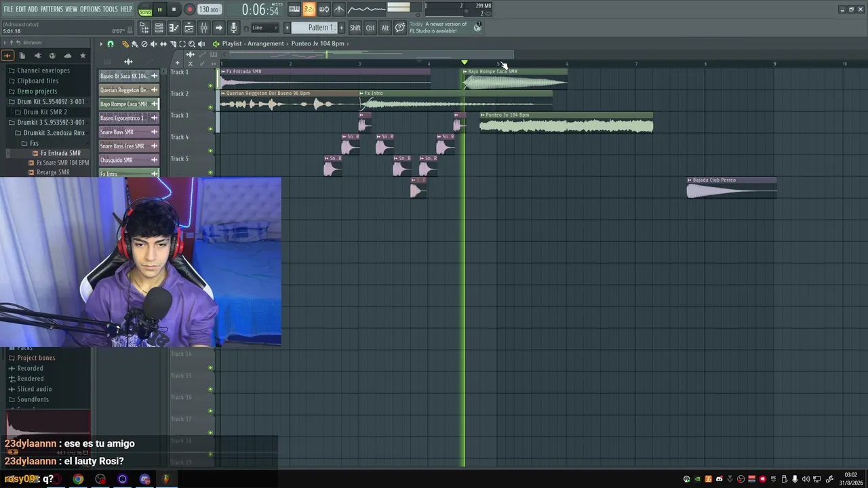Click the microphone recording icon
This screenshot has width=868, height=488.
click(x=233, y=28)
